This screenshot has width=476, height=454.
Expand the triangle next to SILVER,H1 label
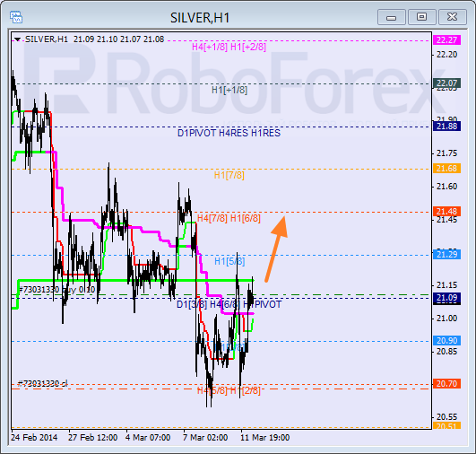click(x=17, y=39)
